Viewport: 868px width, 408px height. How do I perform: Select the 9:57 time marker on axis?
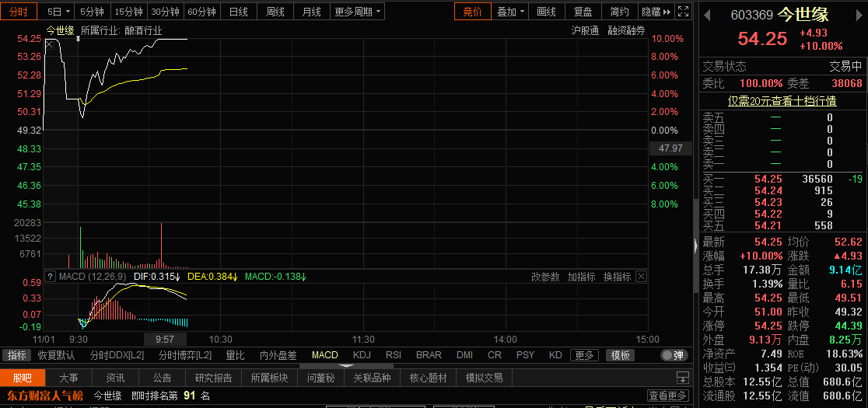click(165, 340)
